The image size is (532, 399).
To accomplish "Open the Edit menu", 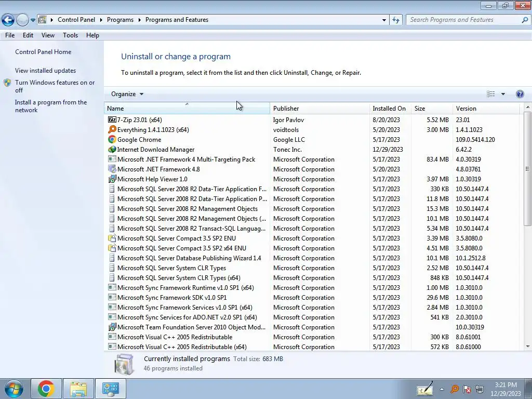I will pos(28,35).
